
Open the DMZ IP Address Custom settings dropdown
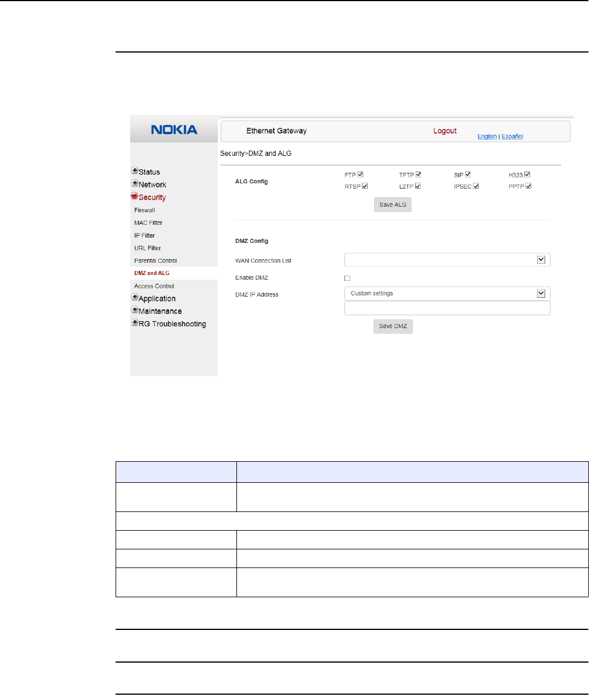(x=447, y=293)
